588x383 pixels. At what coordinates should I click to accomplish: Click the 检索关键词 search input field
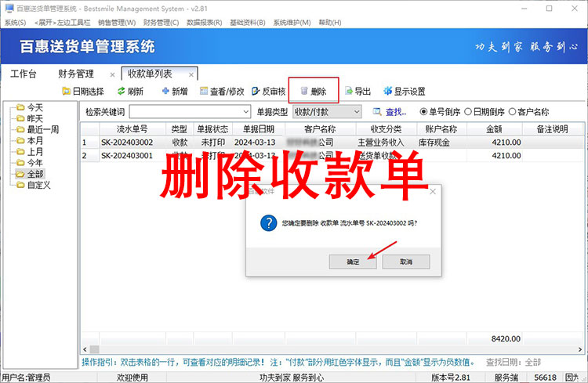click(186, 112)
